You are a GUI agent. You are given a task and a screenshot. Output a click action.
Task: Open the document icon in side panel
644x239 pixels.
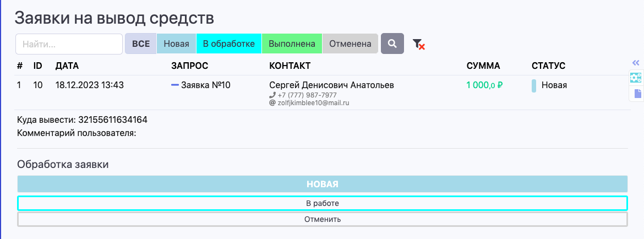point(637,94)
